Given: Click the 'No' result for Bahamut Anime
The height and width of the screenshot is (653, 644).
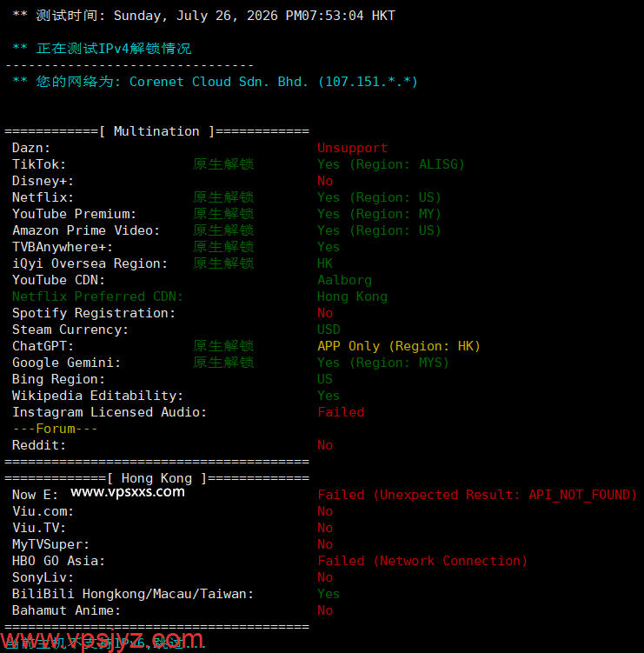Looking at the screenshot, I should [x=325, y=610].
